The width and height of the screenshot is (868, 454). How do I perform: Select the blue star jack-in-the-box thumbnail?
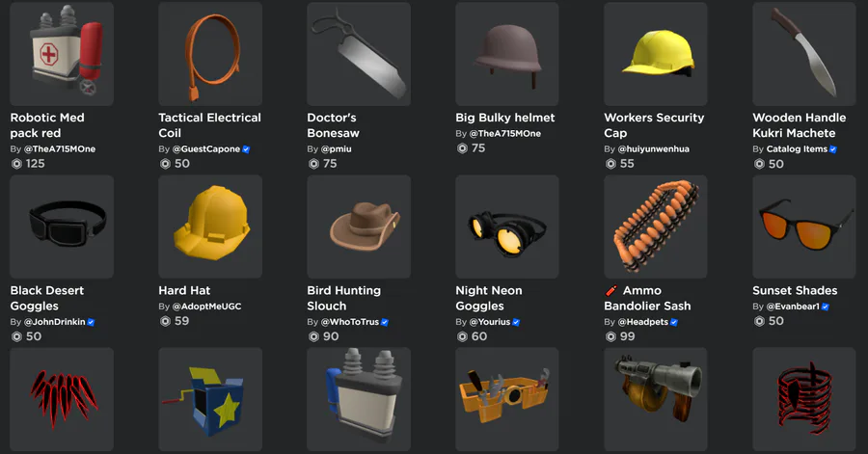[210, 399]
